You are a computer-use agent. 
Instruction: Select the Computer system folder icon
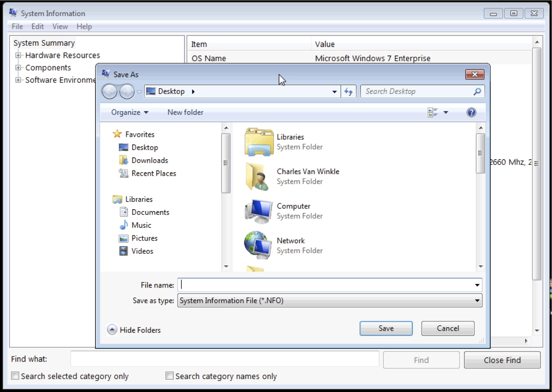258,211
